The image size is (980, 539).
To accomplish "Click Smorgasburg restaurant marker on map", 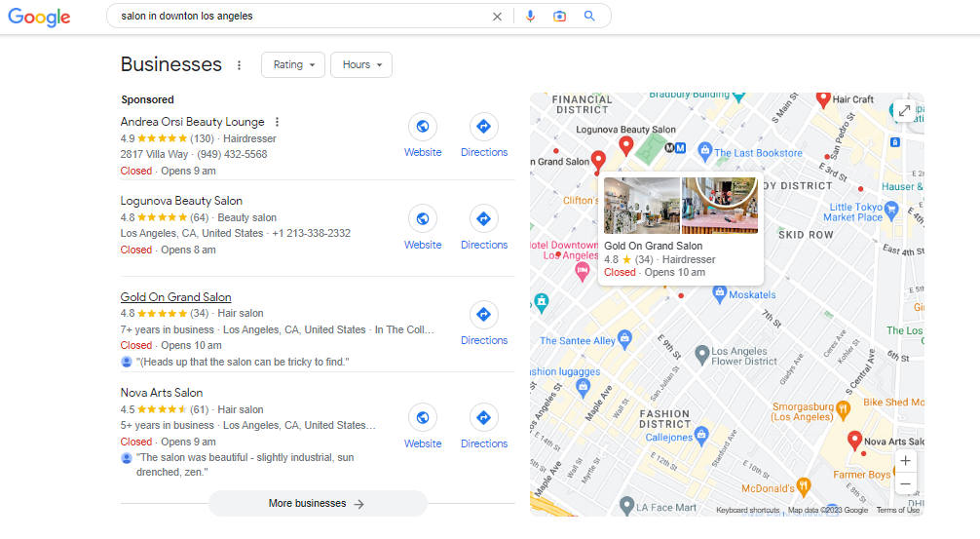I will (843, 410).
